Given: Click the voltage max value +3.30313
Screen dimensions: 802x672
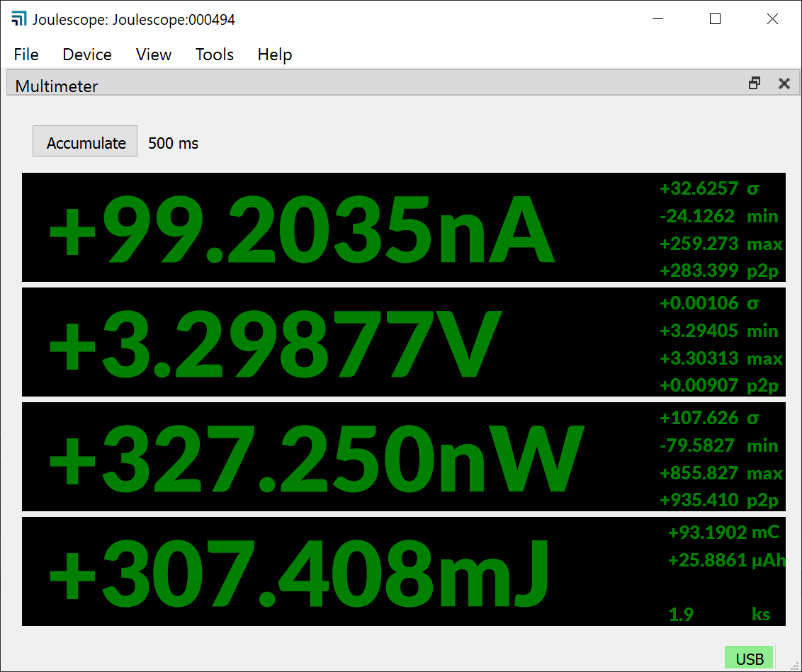Looking at the screenshot, I should click(x=699, y=358).
